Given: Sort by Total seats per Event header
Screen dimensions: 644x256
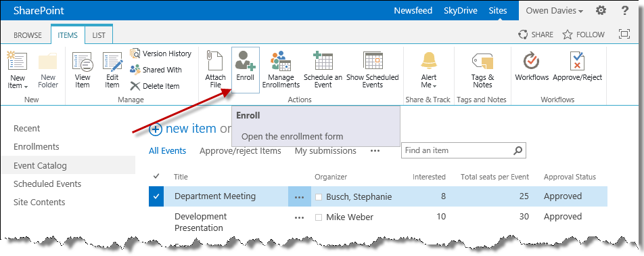Looking at the screenshot, I should pos(495,177).
